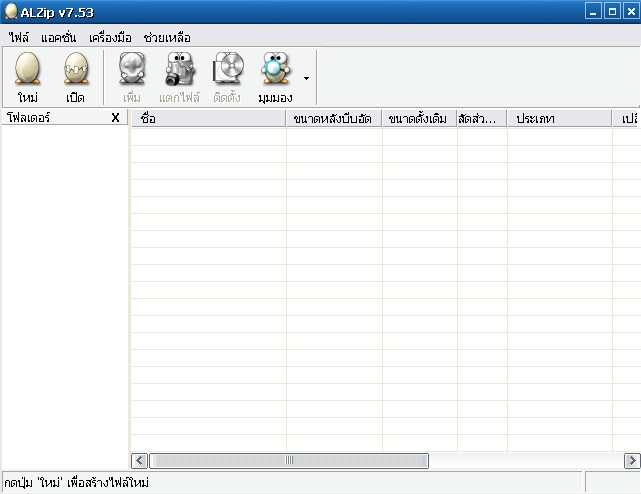Open the View dropdown arrow in toolbar

[x=306, y=78]
